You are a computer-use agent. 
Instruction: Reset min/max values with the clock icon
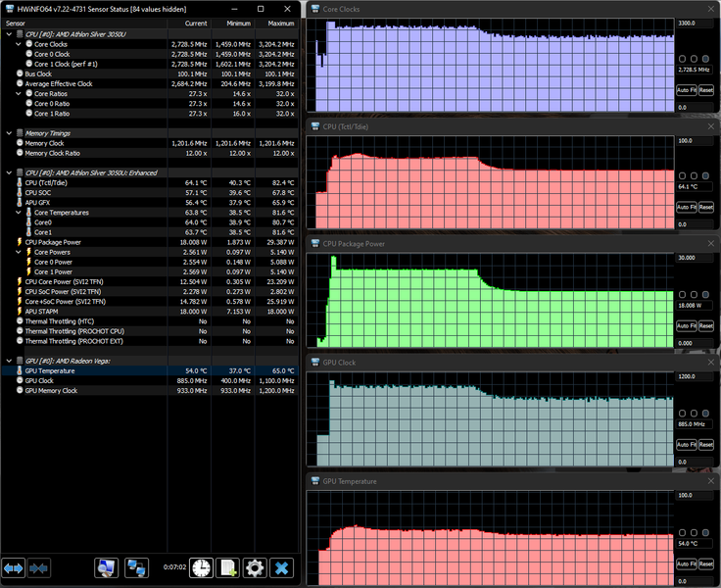tap(201, 568)
